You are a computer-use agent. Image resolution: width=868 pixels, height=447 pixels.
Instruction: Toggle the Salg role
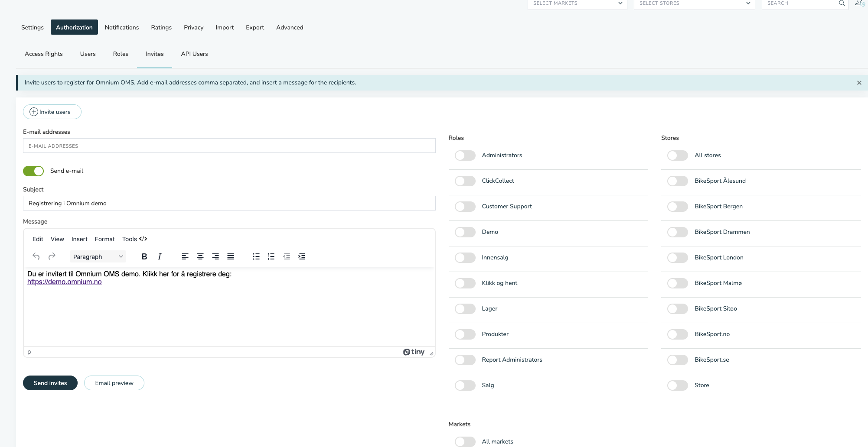pos(465,385)
